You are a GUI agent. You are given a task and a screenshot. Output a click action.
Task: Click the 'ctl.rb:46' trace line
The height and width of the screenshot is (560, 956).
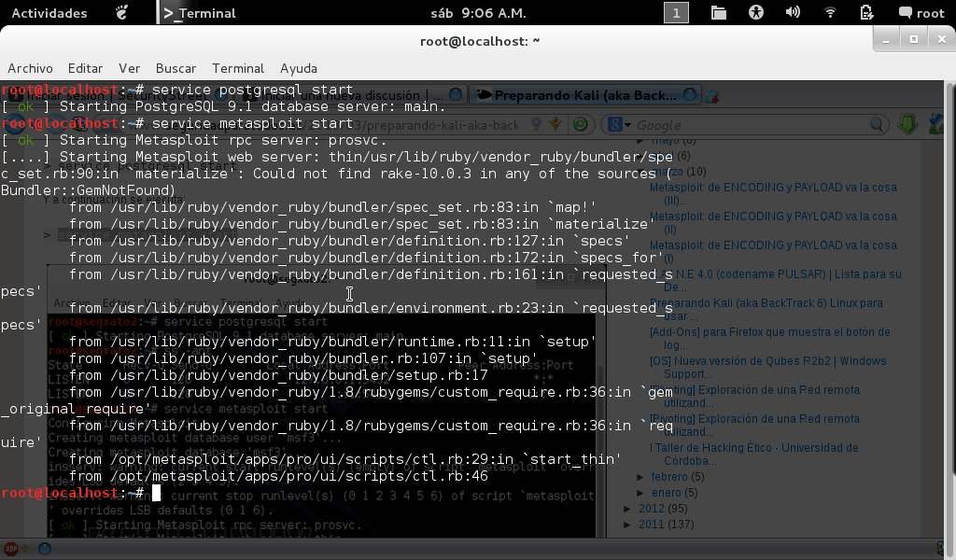tap(278, 476)
